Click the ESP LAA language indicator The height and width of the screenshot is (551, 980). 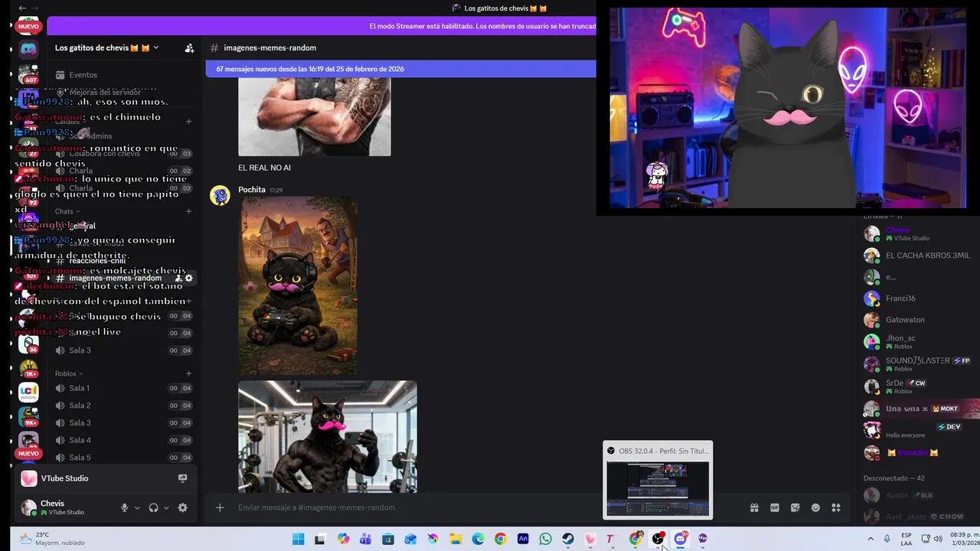[x=906, y=539]
